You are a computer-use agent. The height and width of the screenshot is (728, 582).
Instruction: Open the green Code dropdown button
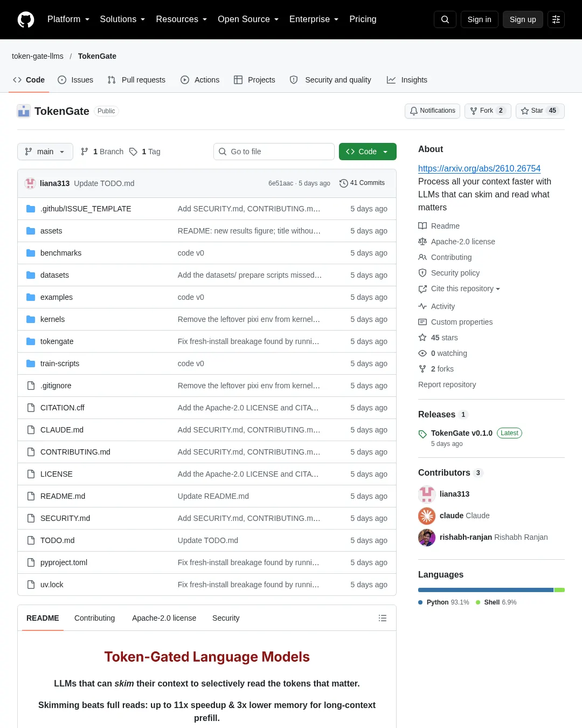tap(368, 152)
